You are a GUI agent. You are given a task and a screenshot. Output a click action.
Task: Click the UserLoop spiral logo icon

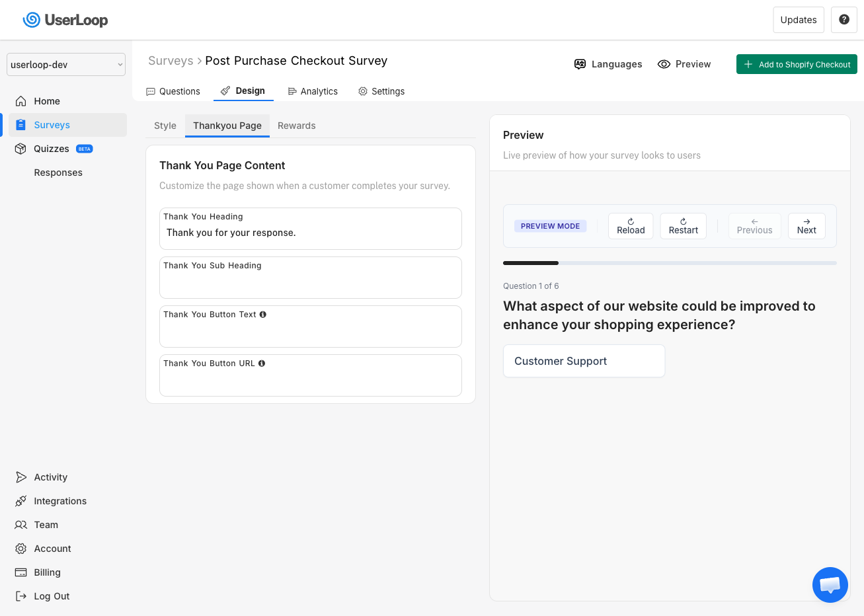31,20
